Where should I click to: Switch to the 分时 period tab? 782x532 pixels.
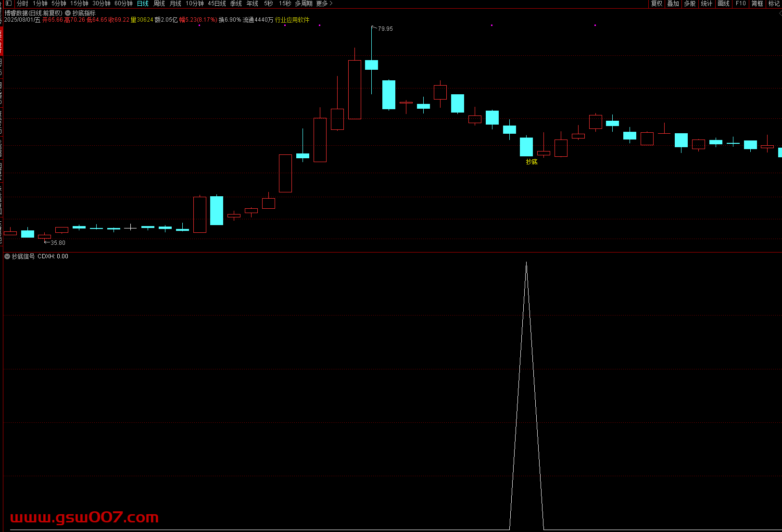[23, 3]
